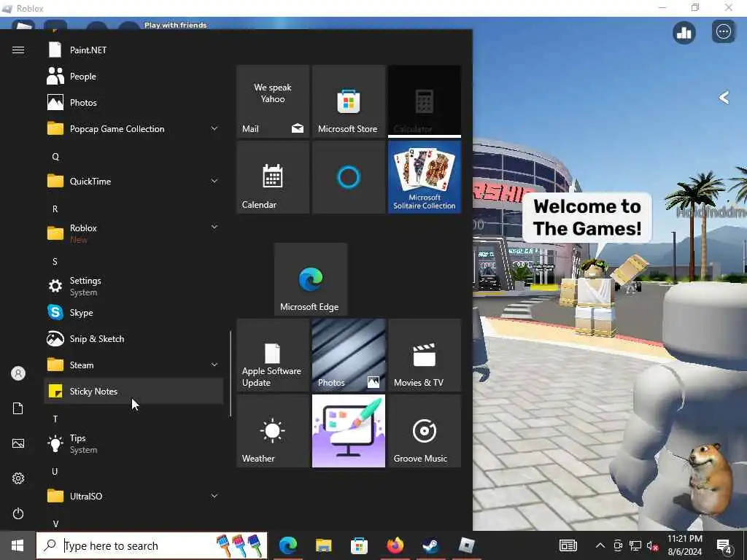
Task: Open Settings gear in Start sidebar
Action: click(18, 478)
